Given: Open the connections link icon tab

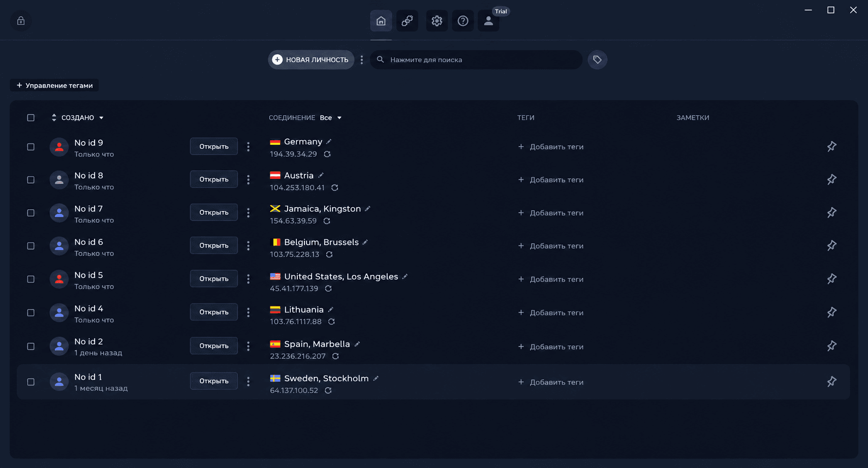Looking at the screenshot, I should 407,21.
